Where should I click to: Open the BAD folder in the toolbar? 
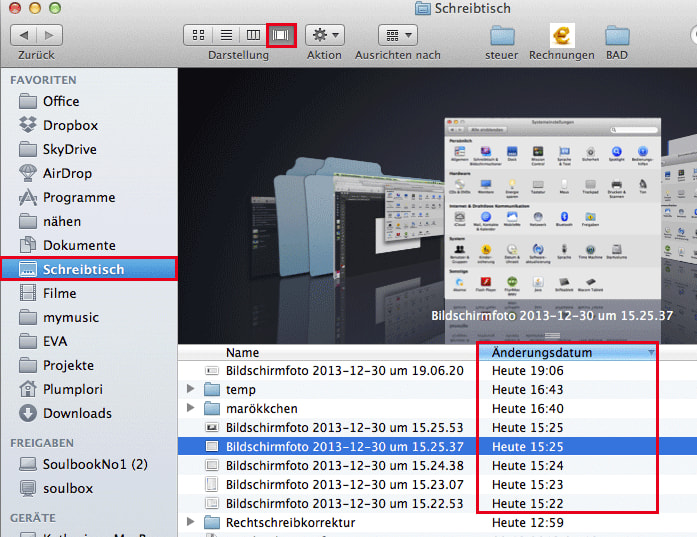point(617,43)
